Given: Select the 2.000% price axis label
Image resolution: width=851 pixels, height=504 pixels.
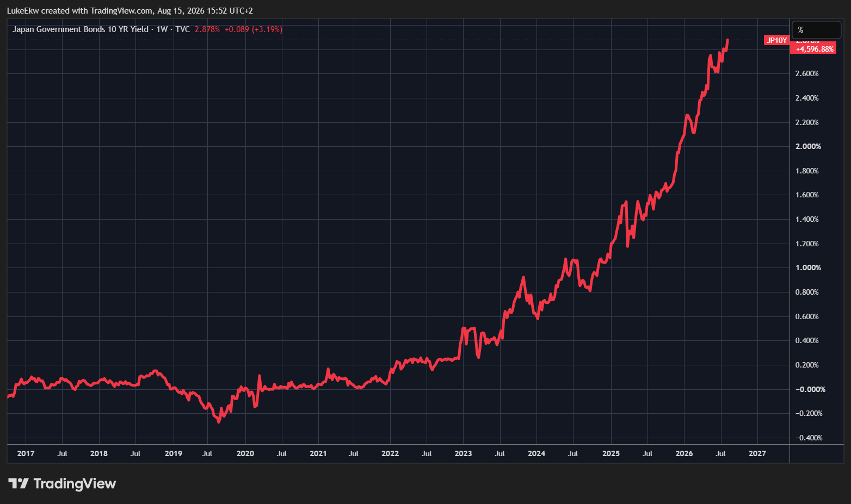Looking at the screenshot, I should coord(809,146).
